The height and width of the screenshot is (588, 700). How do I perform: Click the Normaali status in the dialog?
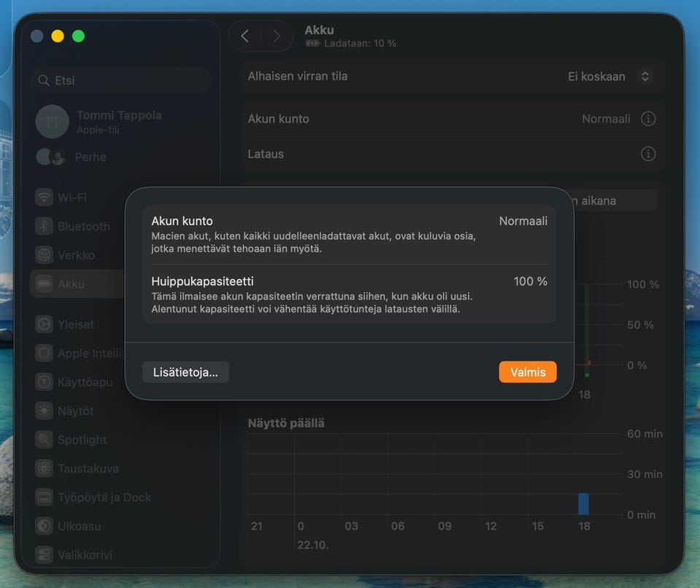coord(524,221)
